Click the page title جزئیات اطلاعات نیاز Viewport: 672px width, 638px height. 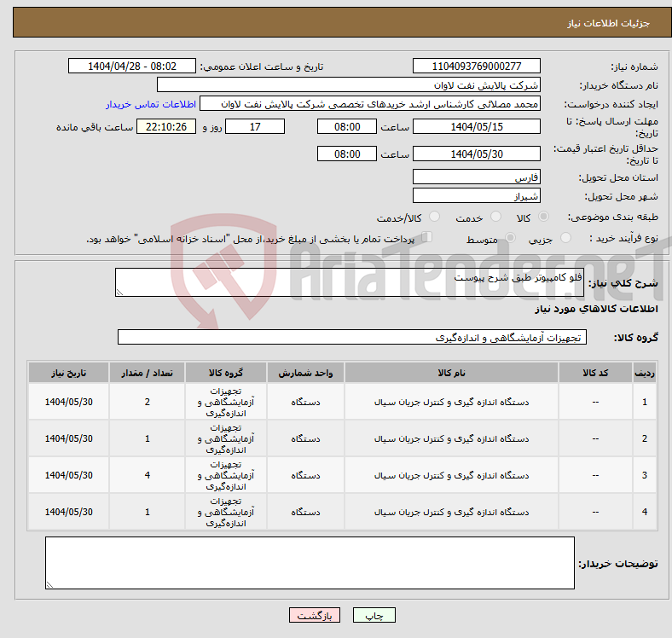[x=609, y=23]
